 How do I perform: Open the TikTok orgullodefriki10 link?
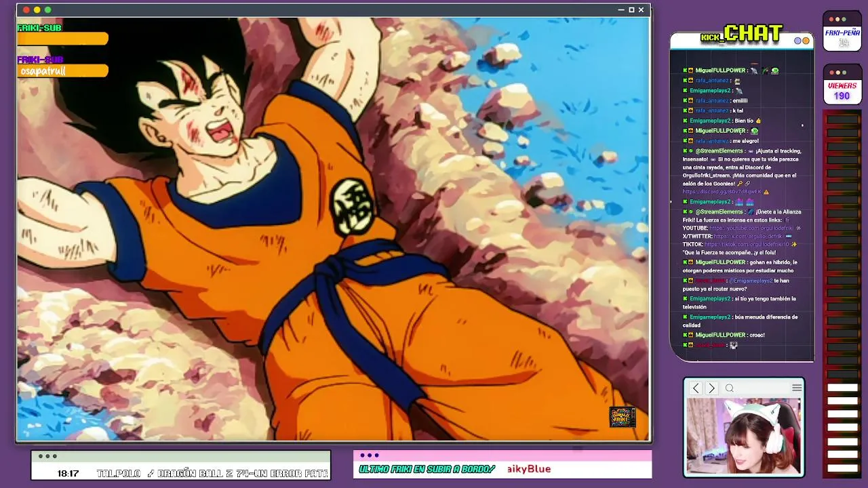tap(746, 244)
